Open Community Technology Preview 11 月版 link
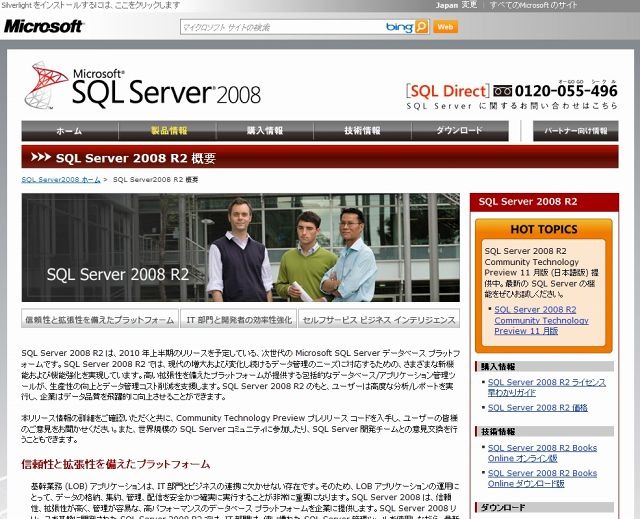This screenshot has height=519, width=640. click(541, 320)
